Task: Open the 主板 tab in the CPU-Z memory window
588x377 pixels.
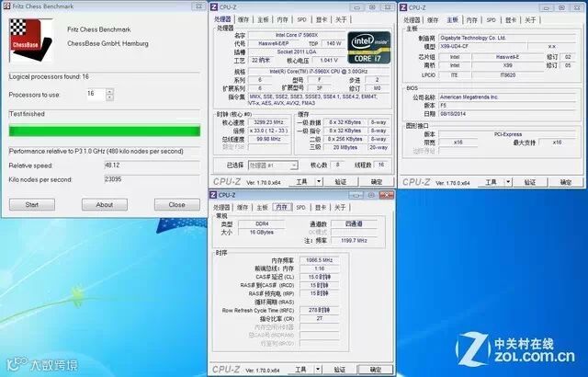Action: (262, 207)
